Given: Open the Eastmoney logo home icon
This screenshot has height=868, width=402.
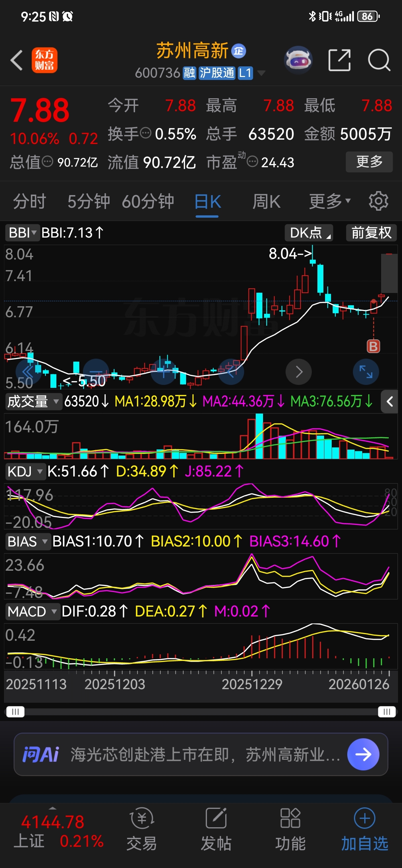Looking at the screenshot, I should (x=44, y=60).
